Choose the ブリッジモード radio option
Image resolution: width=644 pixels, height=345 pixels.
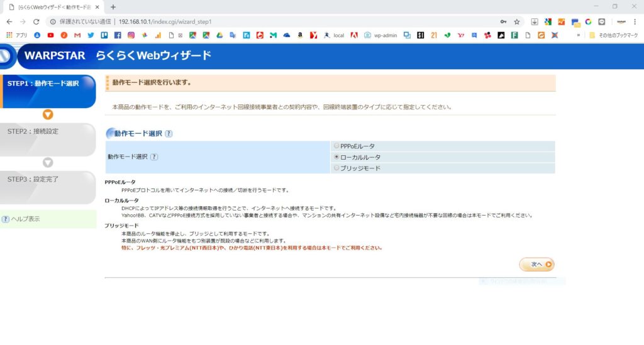[x=336, y=168]
